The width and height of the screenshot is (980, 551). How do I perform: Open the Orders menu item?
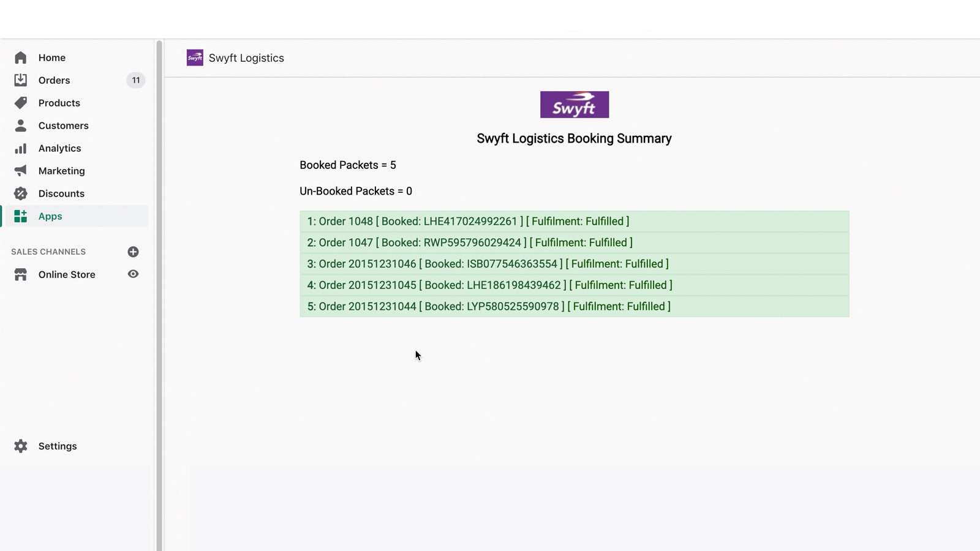pyautogui.click(x=54, y=80)
